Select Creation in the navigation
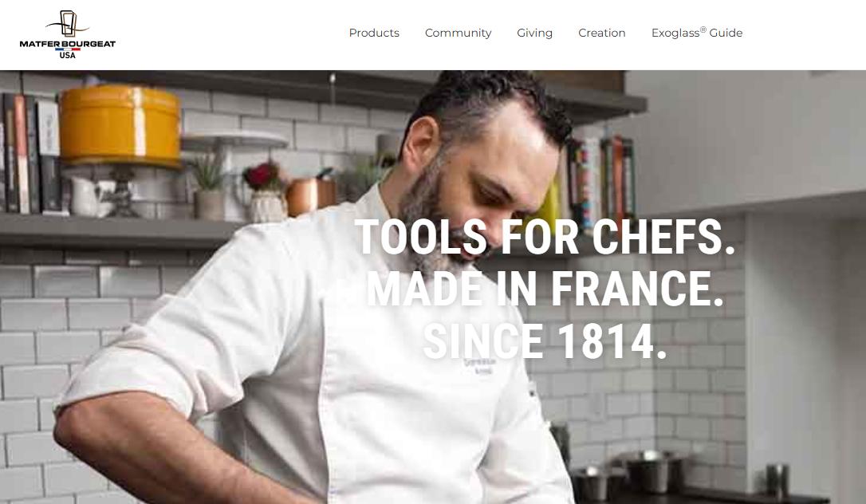Image resolution: width=866 pixels, height=504 pixels. point(601,33)
